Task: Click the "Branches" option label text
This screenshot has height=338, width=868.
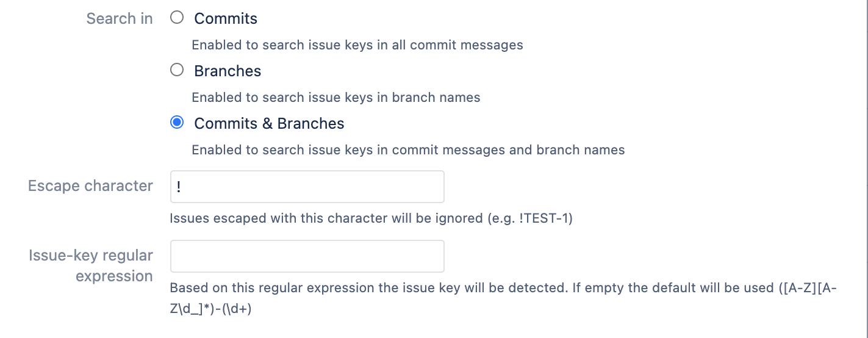Action: pos(228,71)
